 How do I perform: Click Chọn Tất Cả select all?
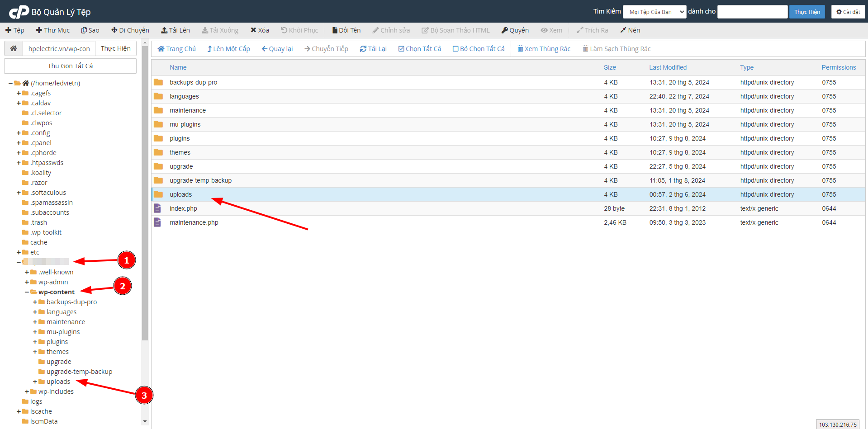pos(420,49)
